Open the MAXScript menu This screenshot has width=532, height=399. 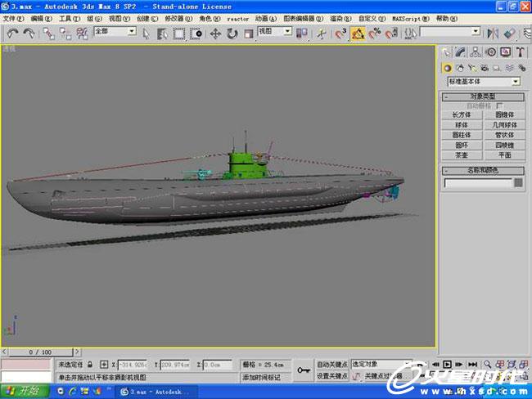(411, 19)
